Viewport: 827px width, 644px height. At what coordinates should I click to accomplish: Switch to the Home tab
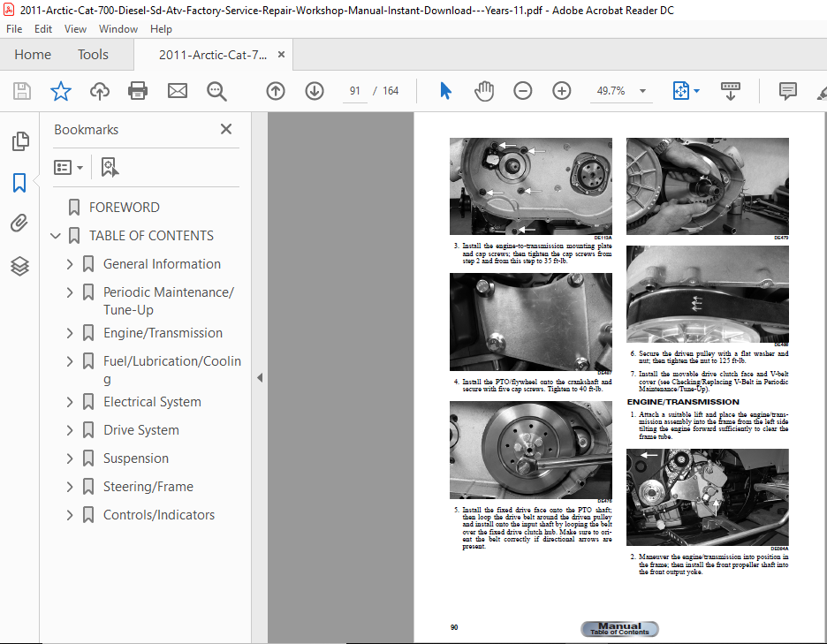coord(33,54)
